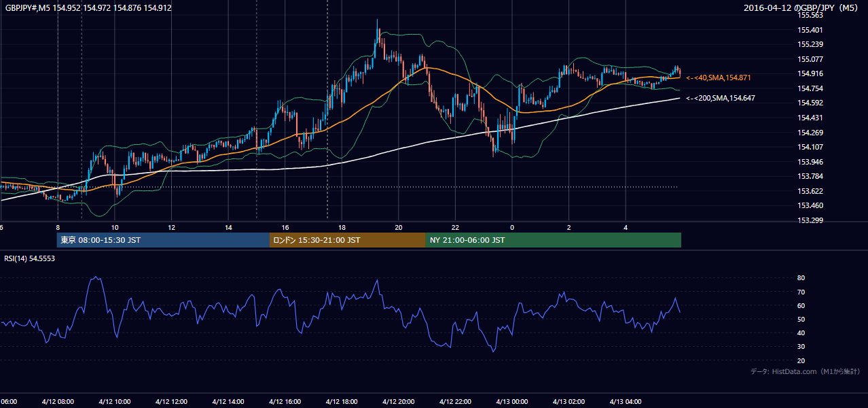Click bottom time label 4/12 18:00
The width and height of the screenshot is (868, 408).
(342, 402)
